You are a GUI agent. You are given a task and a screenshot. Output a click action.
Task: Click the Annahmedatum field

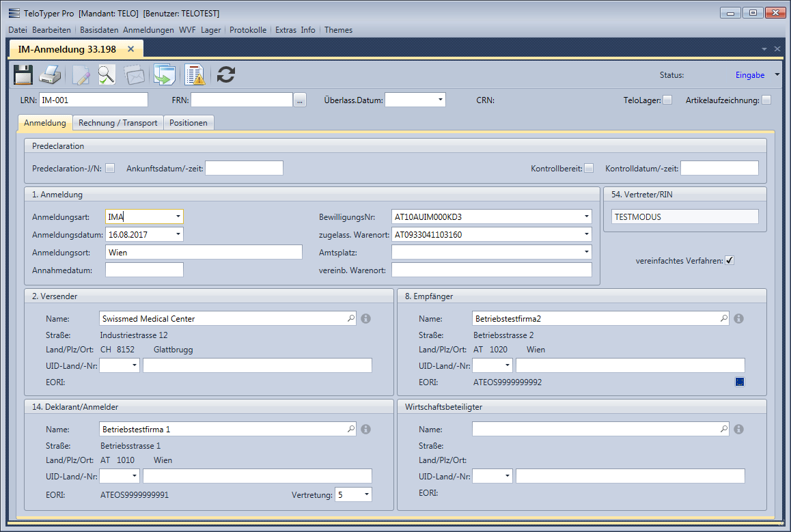(144, 270)
